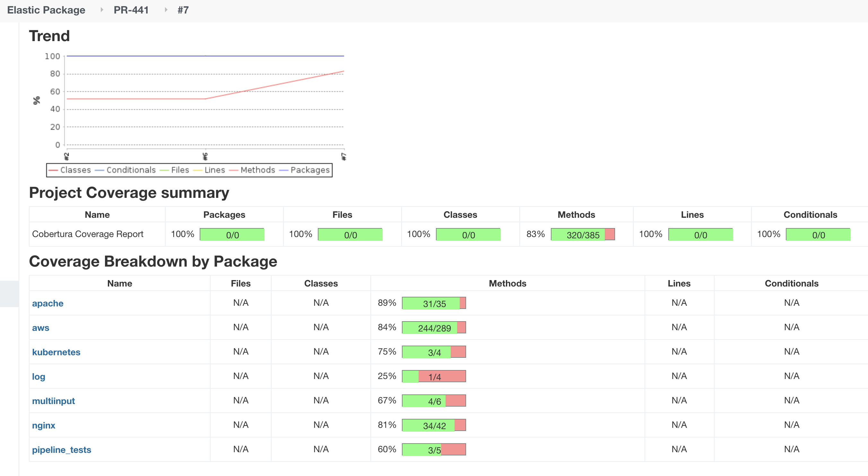
Task: Click the multiinput package link
Action: (53, 401)
